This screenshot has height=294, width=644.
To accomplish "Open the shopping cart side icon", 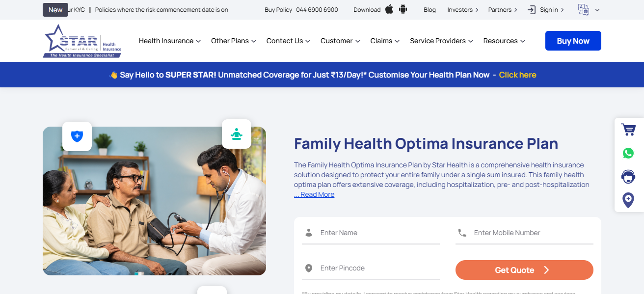I will pyautogui.click(x=628, y=130).
